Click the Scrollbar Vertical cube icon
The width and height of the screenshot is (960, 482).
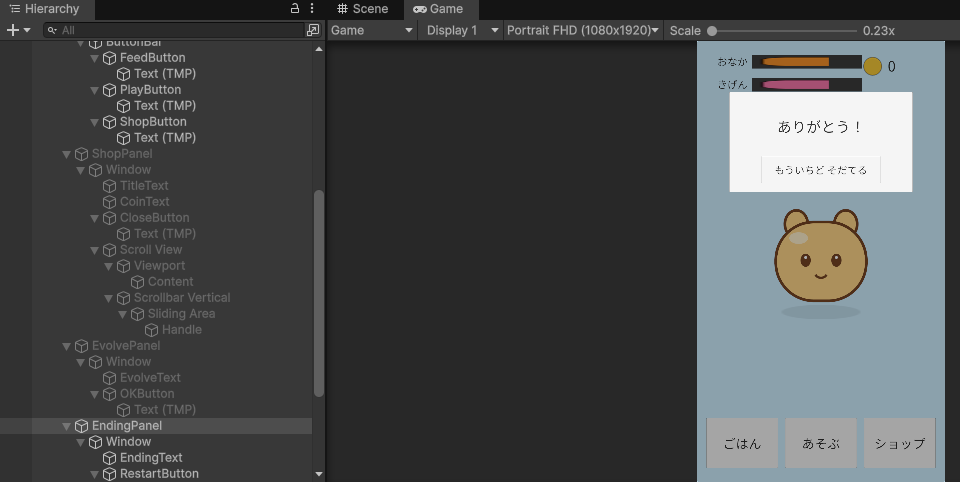(x=123, y=298)
